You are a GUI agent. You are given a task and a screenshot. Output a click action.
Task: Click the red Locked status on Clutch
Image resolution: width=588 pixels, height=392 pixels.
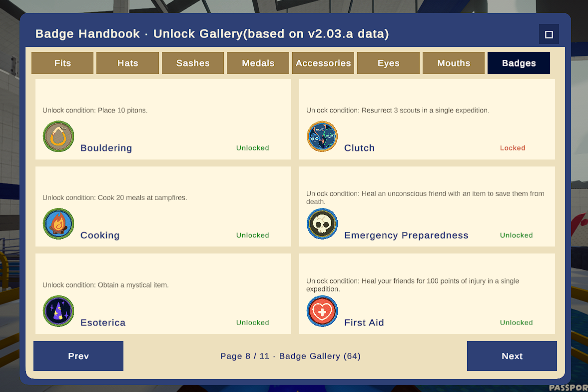[512, 148]
